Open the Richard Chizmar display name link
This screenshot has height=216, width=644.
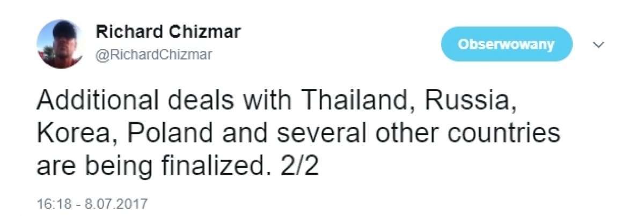(x=168, y=32)
